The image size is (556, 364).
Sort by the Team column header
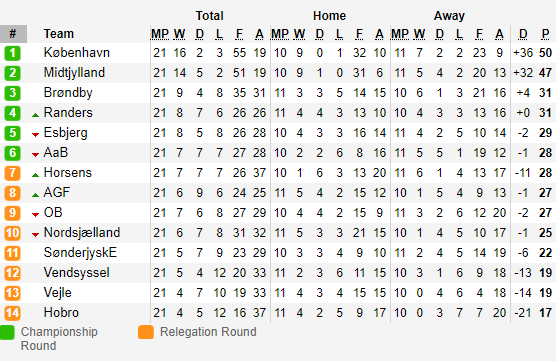click(x=59, y=34)
